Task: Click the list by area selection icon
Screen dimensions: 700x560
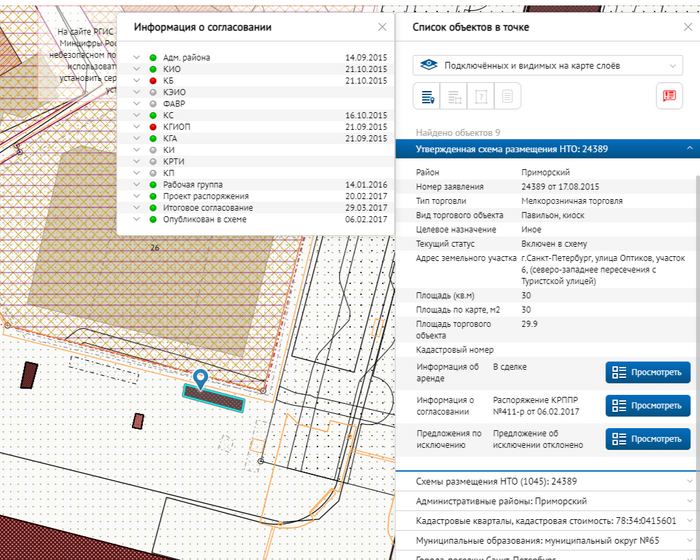Action: coord(454,97)
